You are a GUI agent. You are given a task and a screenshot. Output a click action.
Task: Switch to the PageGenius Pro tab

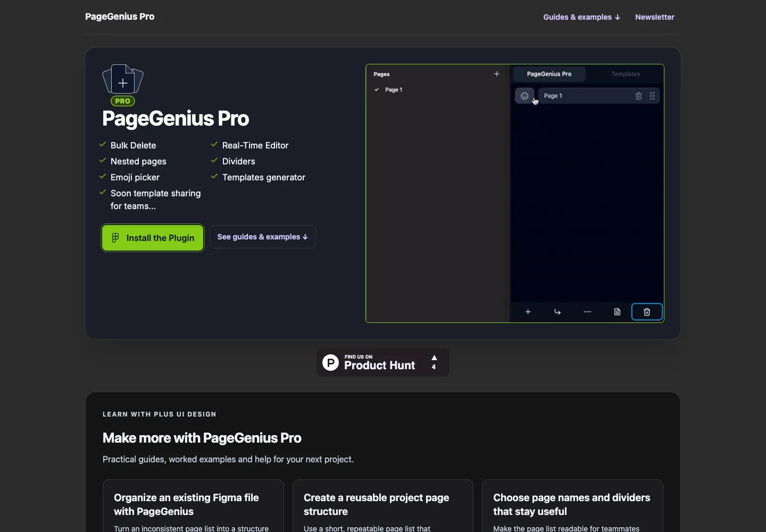point(549,74)
